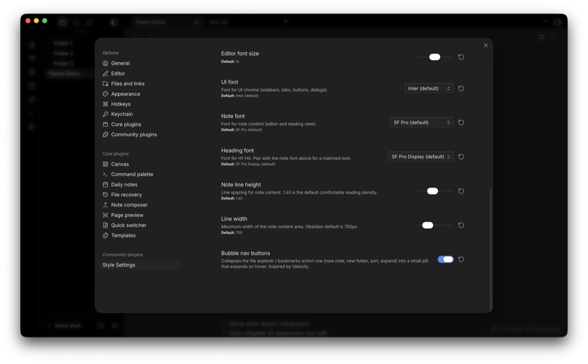Add a new tab with plus icon
Image resolution: width=588 pixels, height=364 pixels.
(286, 22)
